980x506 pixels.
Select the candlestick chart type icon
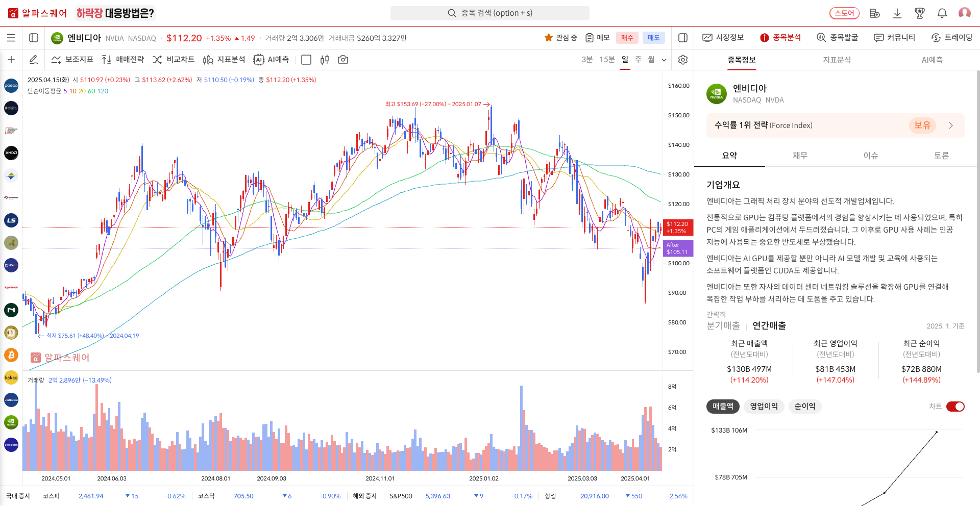click(325, 60)
